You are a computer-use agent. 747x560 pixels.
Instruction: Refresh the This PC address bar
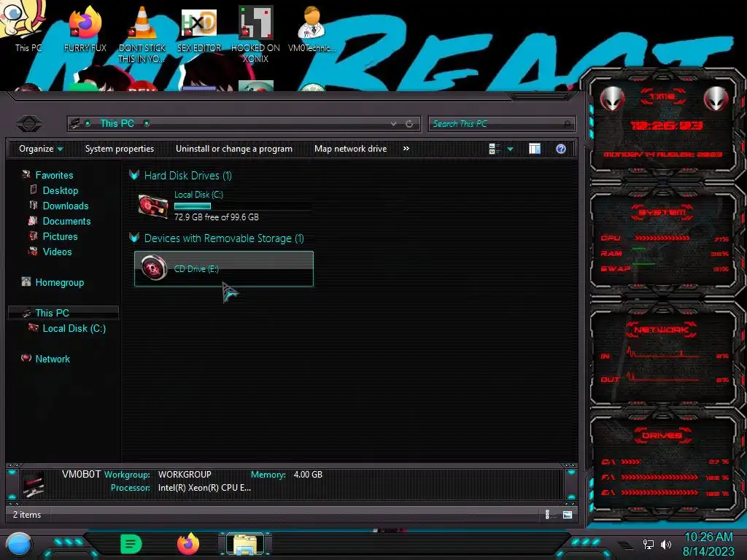tap(409, 124)
